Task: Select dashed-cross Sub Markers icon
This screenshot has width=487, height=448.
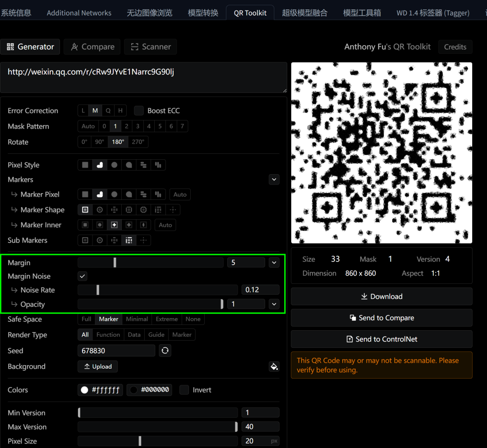Action: (x=143, y=240)
